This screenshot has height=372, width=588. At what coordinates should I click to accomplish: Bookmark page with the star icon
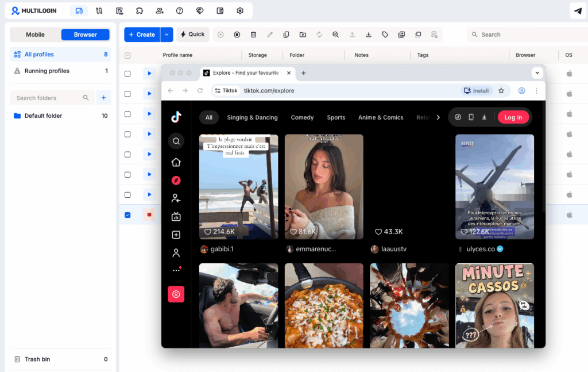pos(501,91)
